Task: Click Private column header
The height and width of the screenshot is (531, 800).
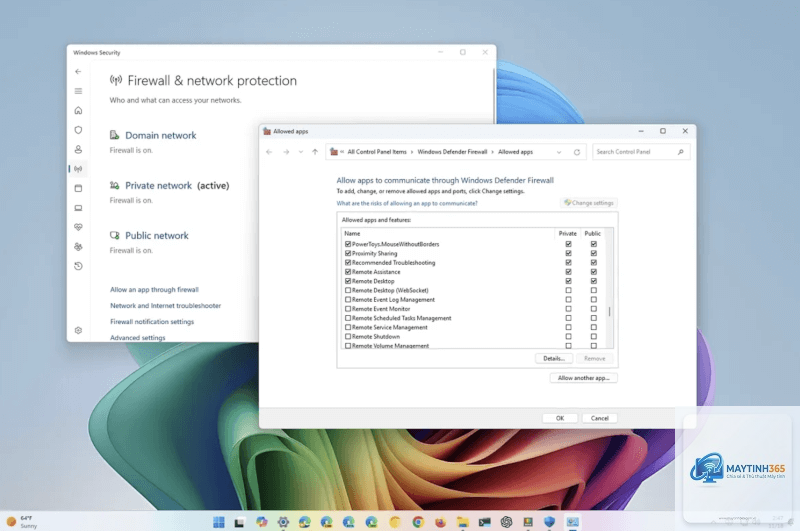Action: (567, 234)
